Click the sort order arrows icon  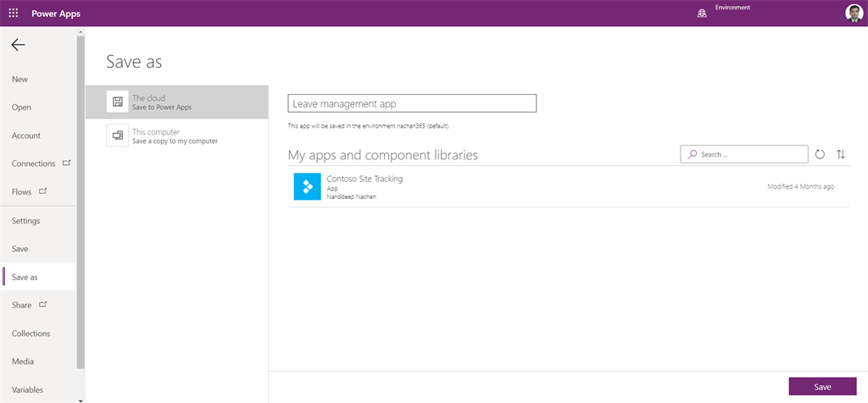841,155
